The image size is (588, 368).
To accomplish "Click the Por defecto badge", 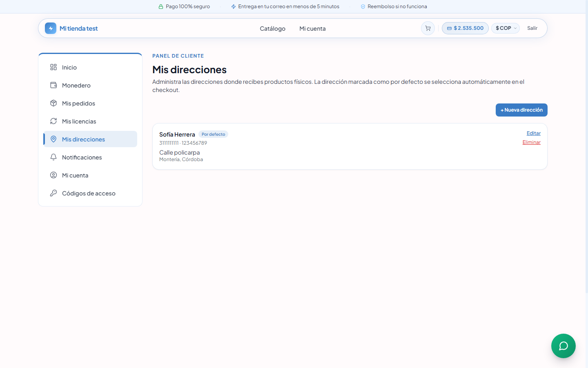I will point(213,134).
